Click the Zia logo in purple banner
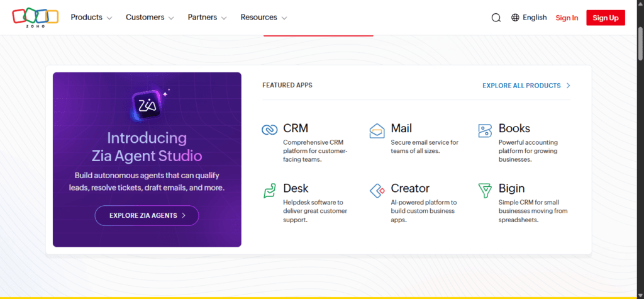Image resolution: width=644 pixels, height=299 pixels. (x=147, y=106)
